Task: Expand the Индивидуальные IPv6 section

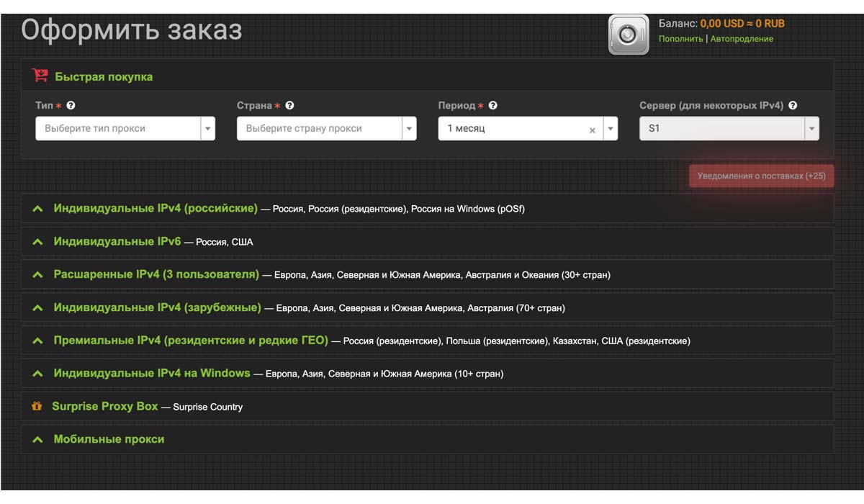Action: (117, 241)
